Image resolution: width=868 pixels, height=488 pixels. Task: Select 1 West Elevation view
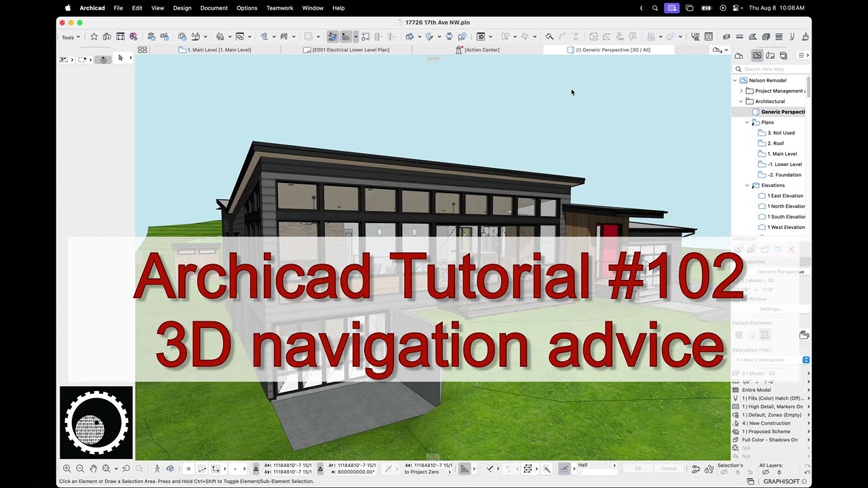coord(786,228)
